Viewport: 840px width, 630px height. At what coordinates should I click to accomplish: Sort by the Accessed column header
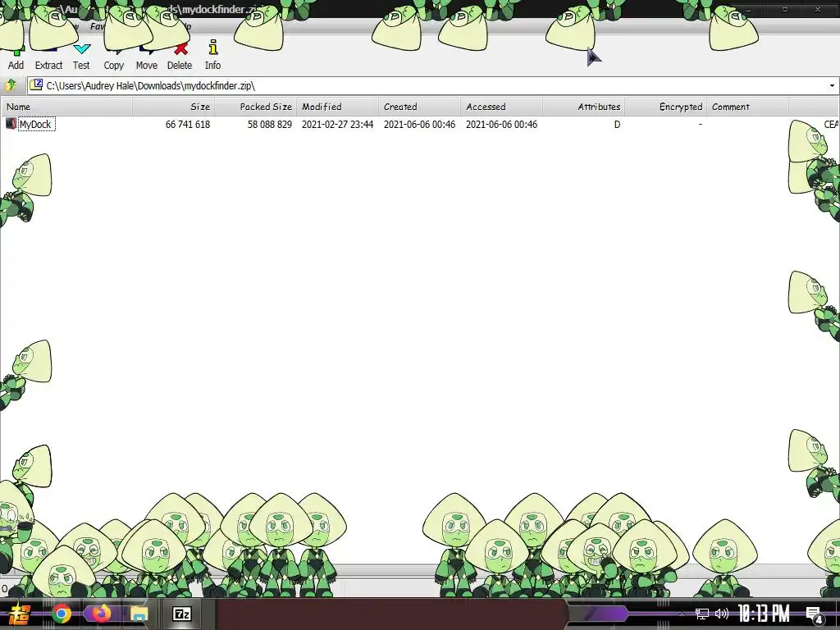point(501,107)
